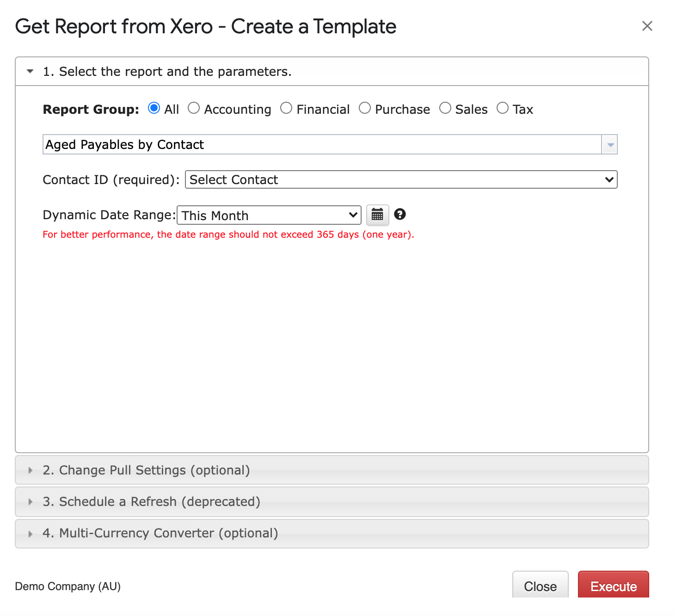Viewport: 676px width, 616px height.
Task: Click the Report Group label
Action: click(x=91, y=110)
